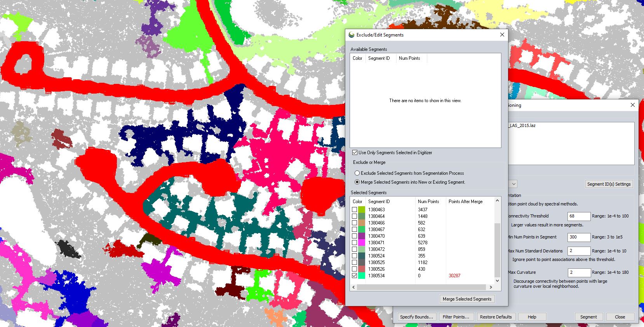The width and height of the screenshot is (644, 327).
Task: Open the dropdown left of Segment ID(s) Settings
Action: click(513, 184)
